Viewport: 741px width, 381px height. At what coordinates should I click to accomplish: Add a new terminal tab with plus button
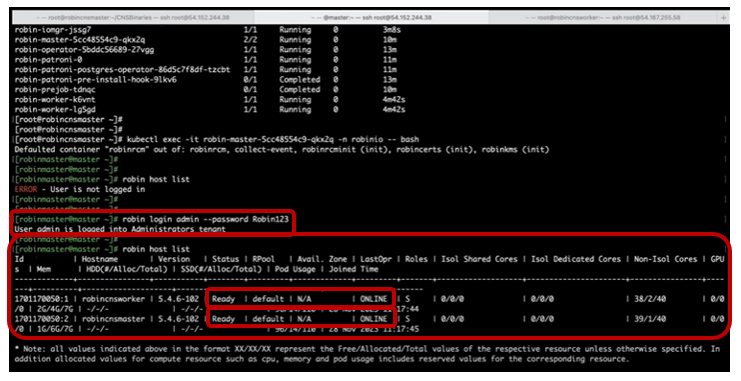click(x=723, y=17)
